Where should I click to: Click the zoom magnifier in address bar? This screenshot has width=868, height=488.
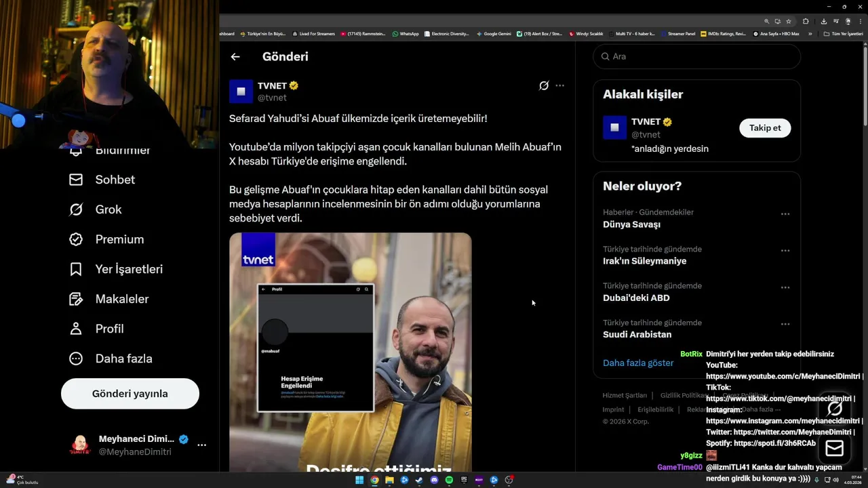(766, 22)
